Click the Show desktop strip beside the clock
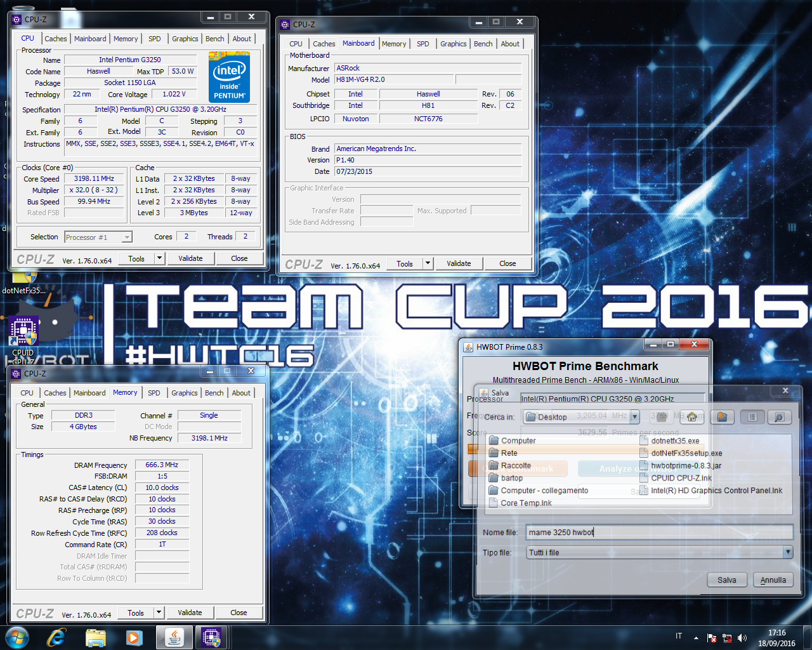The height and width of the screenshot is (650, 812). click(x=807, y=637)
